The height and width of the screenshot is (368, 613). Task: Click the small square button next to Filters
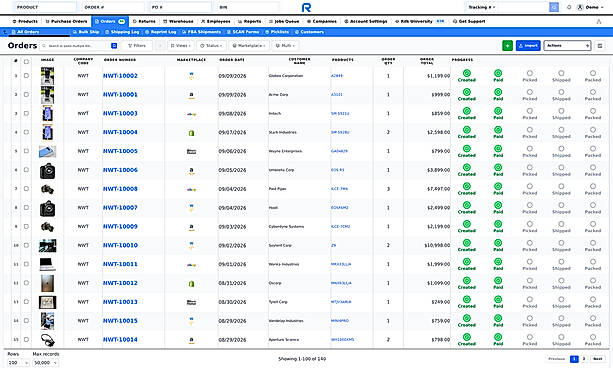160,46
